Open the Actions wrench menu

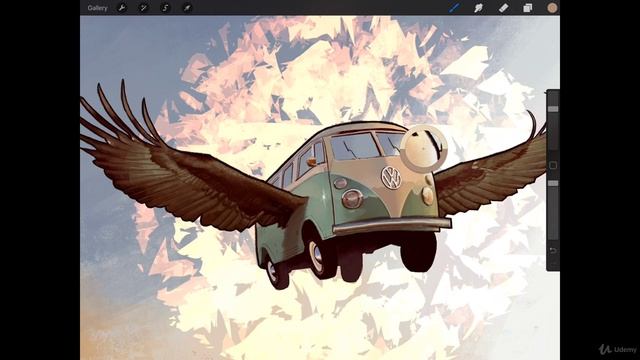[122, 8]
